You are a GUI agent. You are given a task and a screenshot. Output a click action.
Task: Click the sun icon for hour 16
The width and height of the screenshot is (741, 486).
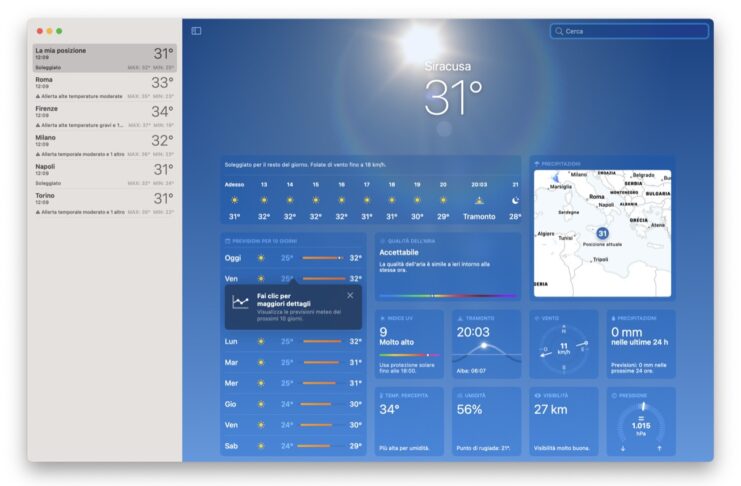point(341,200)
